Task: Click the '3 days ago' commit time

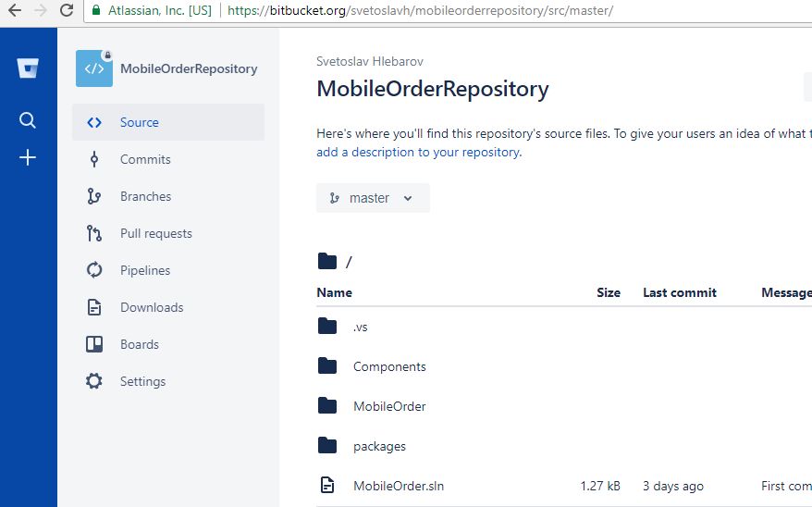Action: tap(673, 486)
